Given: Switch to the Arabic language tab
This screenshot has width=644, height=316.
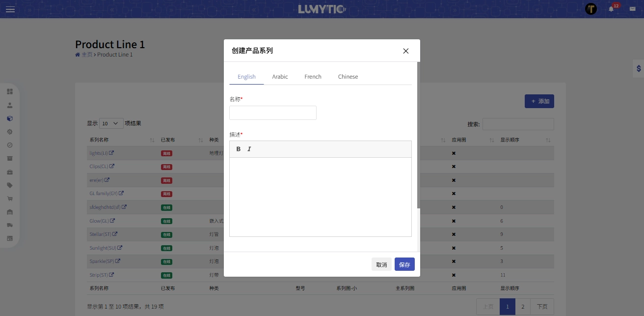Looking at the screenshot, I should point(280,77).
